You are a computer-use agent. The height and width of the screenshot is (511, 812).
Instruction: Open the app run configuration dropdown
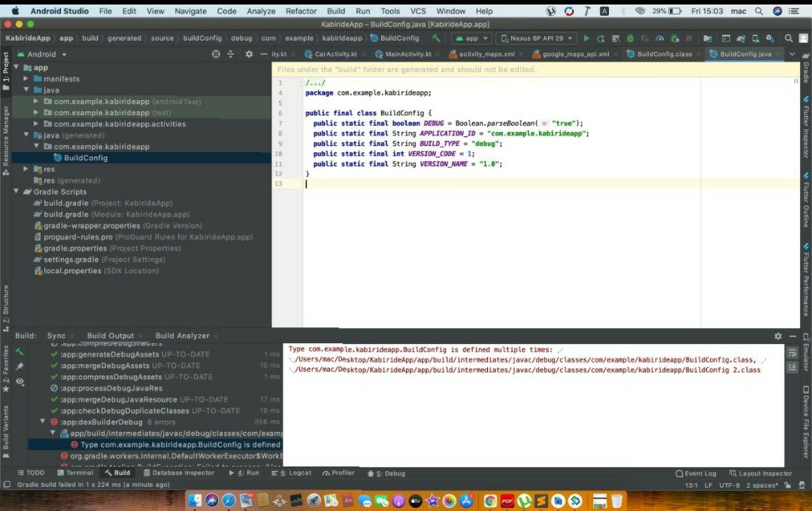tap(471, 38)
